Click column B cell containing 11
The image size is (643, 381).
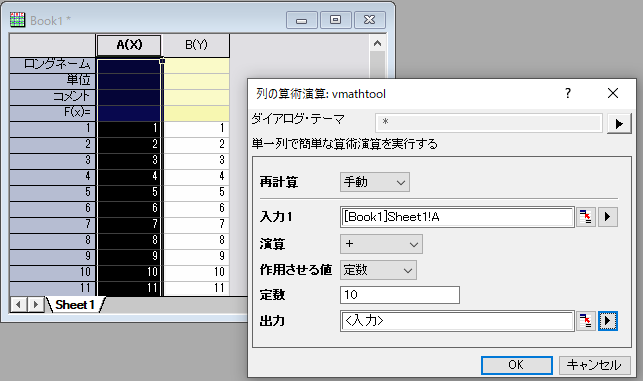pyautogui.click(x=196, y=288)
